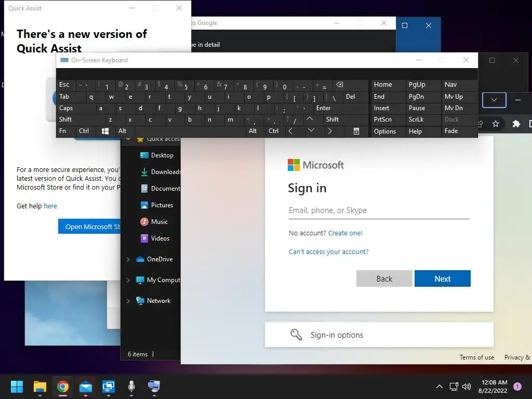Expand the My Computer tree node

click(128, 280)
